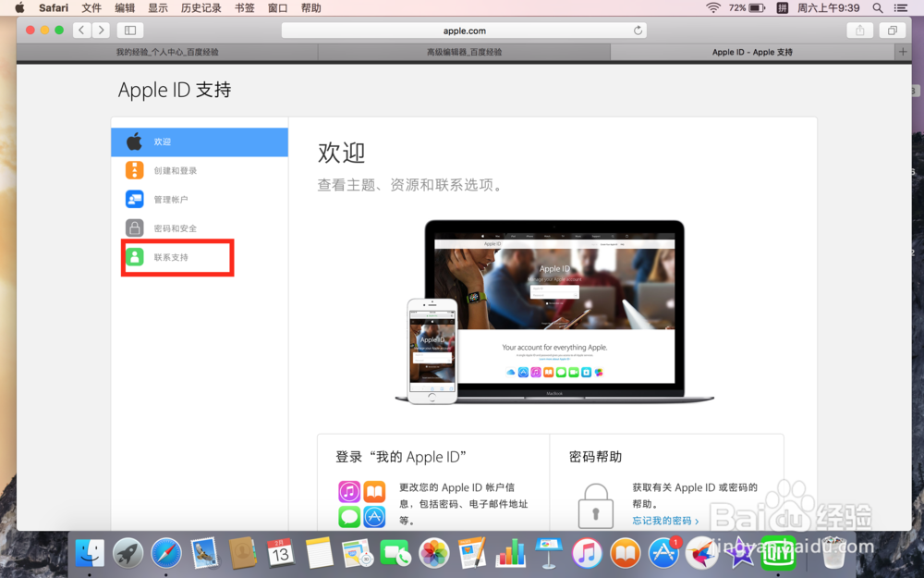
Task: Open Numbers chart icon in Dock
Action: tap(510, 553)
